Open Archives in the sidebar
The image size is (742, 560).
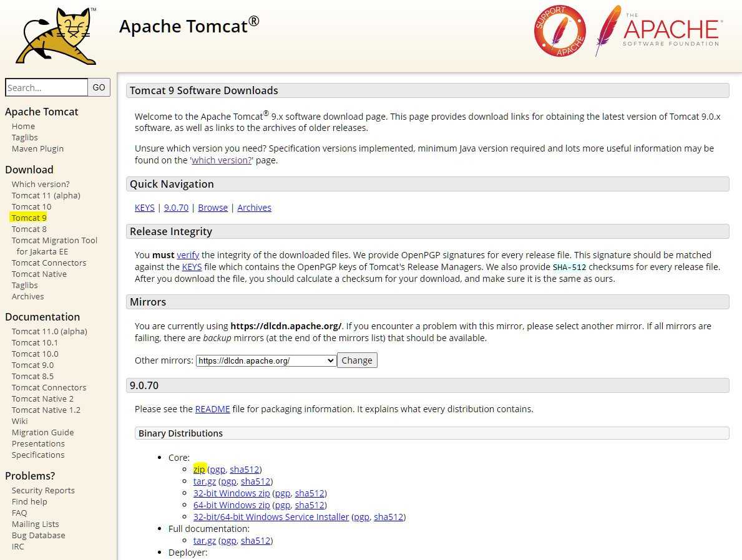click(x=27, y=297)
